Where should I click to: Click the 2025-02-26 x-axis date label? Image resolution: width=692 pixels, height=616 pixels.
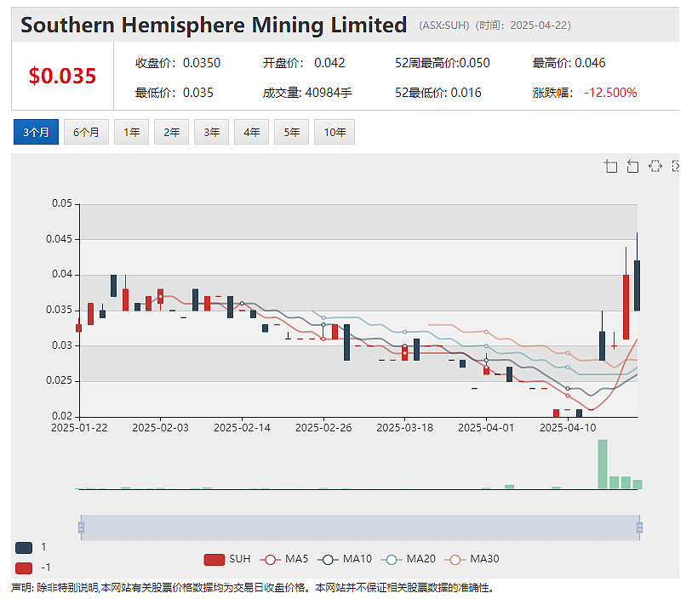[323, 428]
